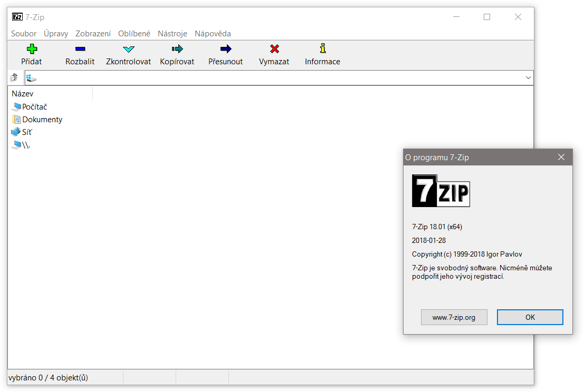Click the Přidat toolbar label
Viewport: 584px width, 392px height.
coord(31,62)
